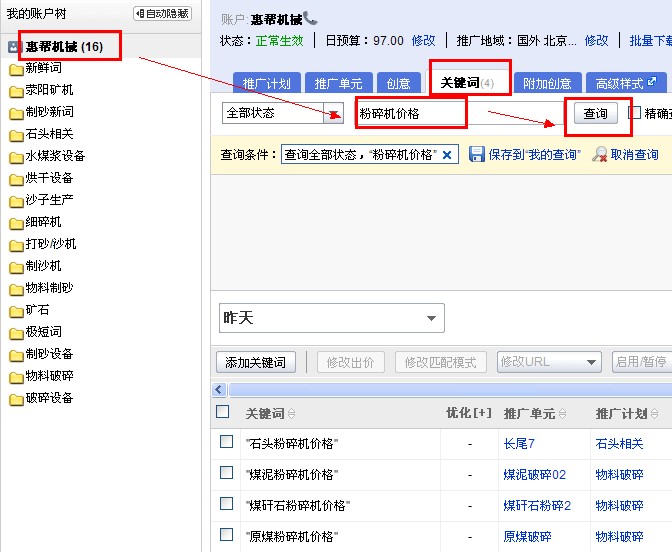Switch to the 推广计划 tab
This screenshot has height=552, width=672.
tap(266, 84)
